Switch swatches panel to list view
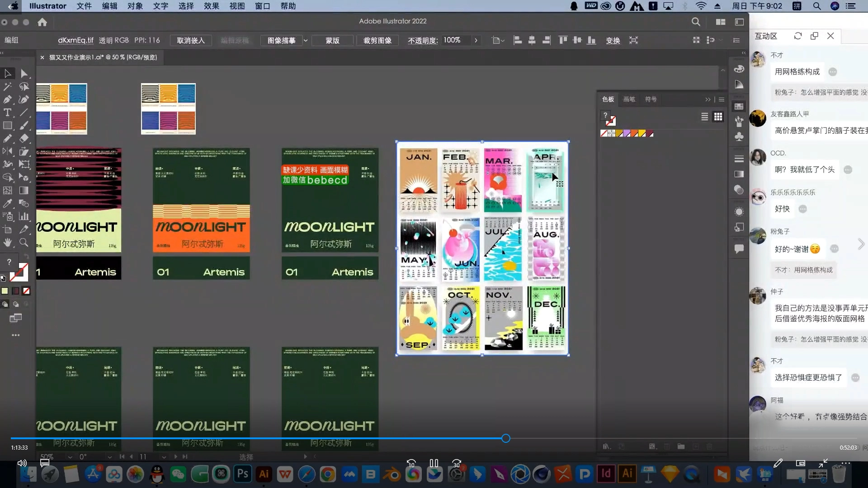Viewport: 868px width, 488px height. click(x=704, y=117)
